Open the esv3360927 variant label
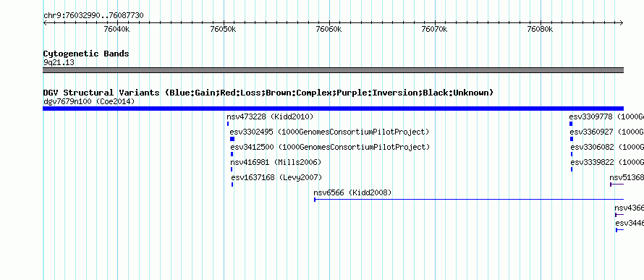Viewport: 644px width, 280px height. pyautogui.click(x=606, y=132)
